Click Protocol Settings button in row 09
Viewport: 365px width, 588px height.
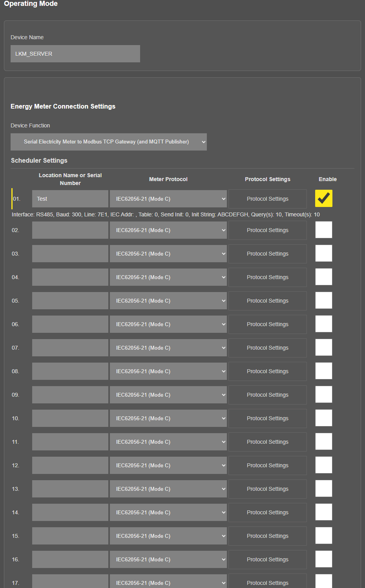point(268,395)
